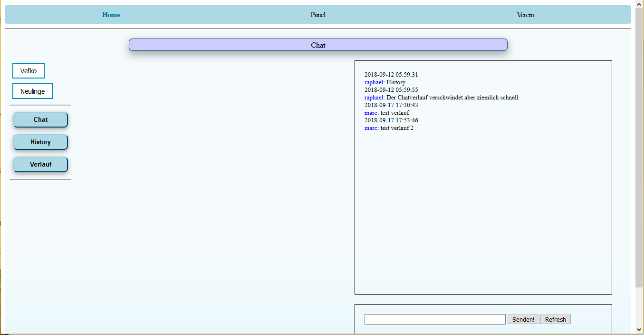Open the Home navigation link

tap(111, 15)
